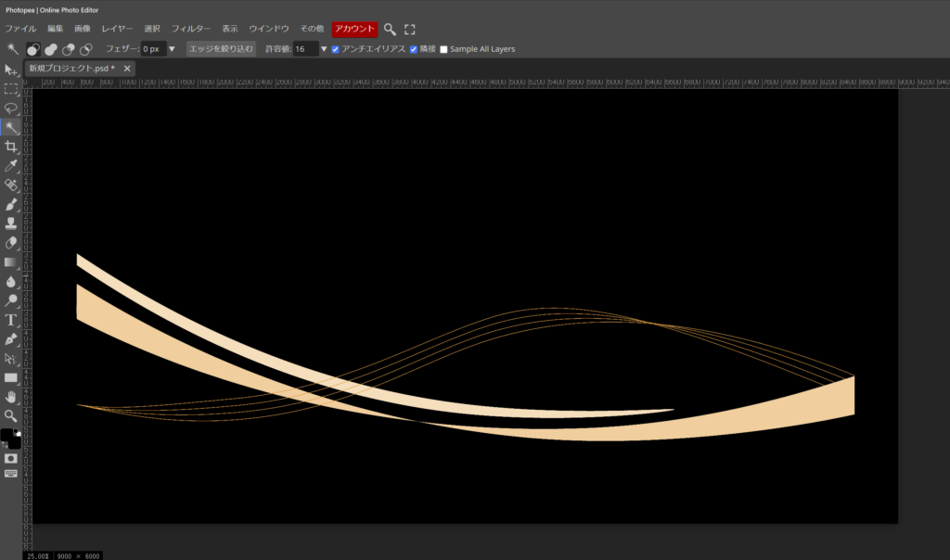Open the 許容値 tolerance dropdown arrow
Viewport: 950px width, 560px height.
[324, 49]
